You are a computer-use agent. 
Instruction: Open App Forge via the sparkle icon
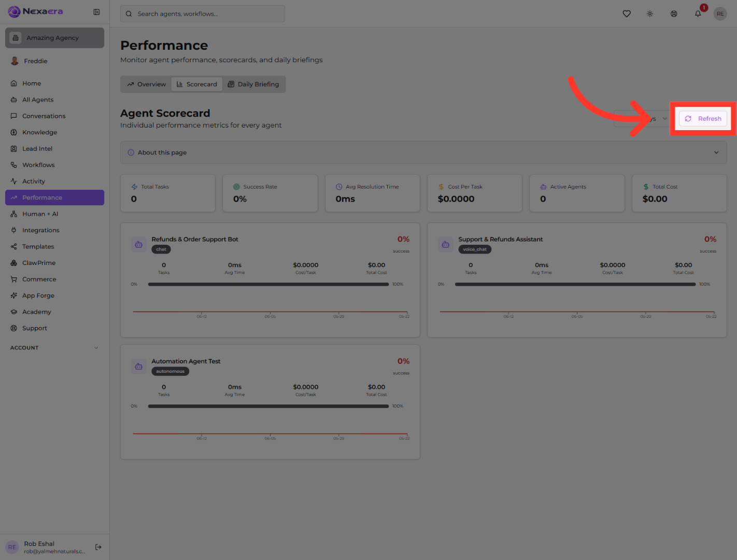click(14, 296)
